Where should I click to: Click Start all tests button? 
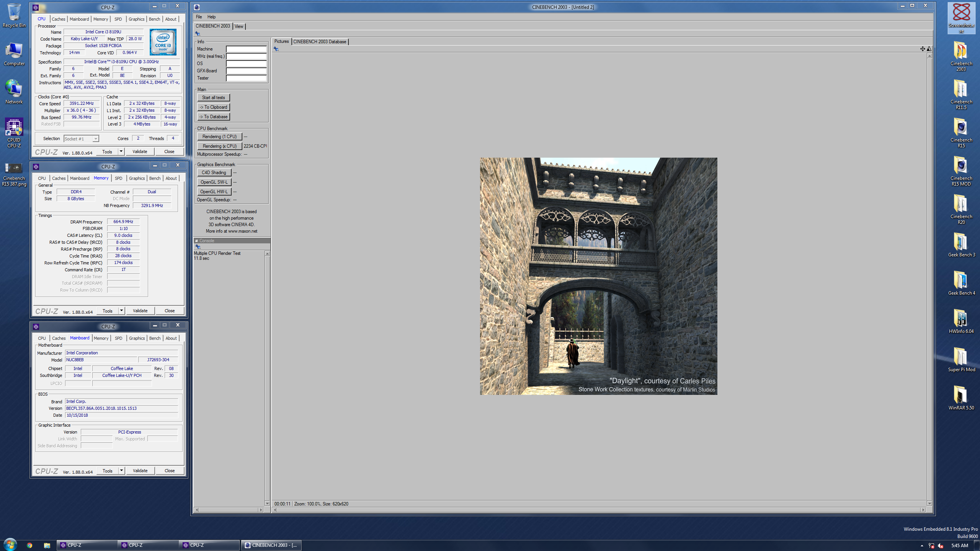[x=214, y=98]
